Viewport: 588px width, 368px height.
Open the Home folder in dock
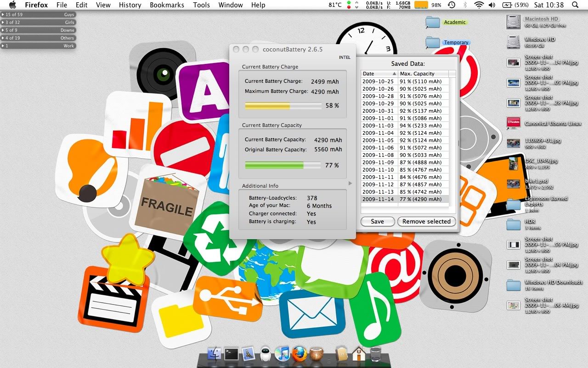click(358, 354)
